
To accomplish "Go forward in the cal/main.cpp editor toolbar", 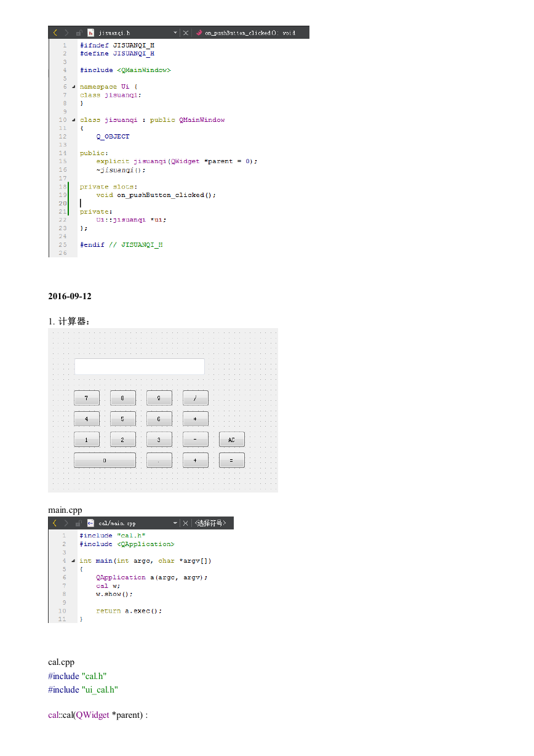I will [66, 523].
